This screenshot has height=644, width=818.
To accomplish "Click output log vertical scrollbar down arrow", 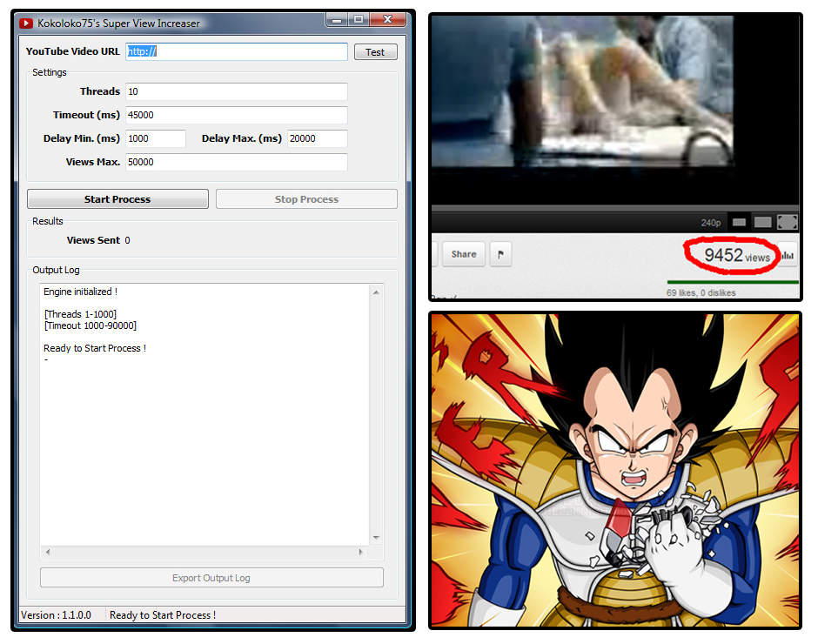I will 376,538.
